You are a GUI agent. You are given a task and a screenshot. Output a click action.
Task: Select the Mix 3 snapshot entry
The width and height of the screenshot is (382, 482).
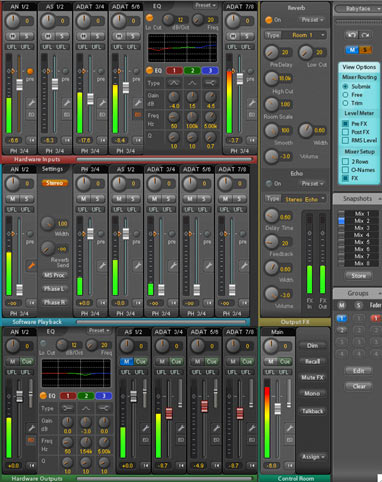pyautogui.click(x=362, y=228)
